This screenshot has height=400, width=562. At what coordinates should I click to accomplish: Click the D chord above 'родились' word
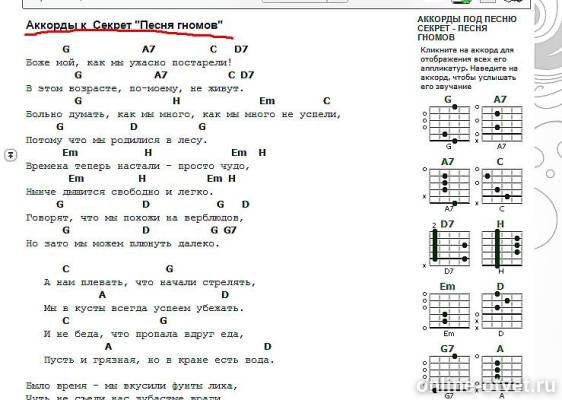click(134, 127)
